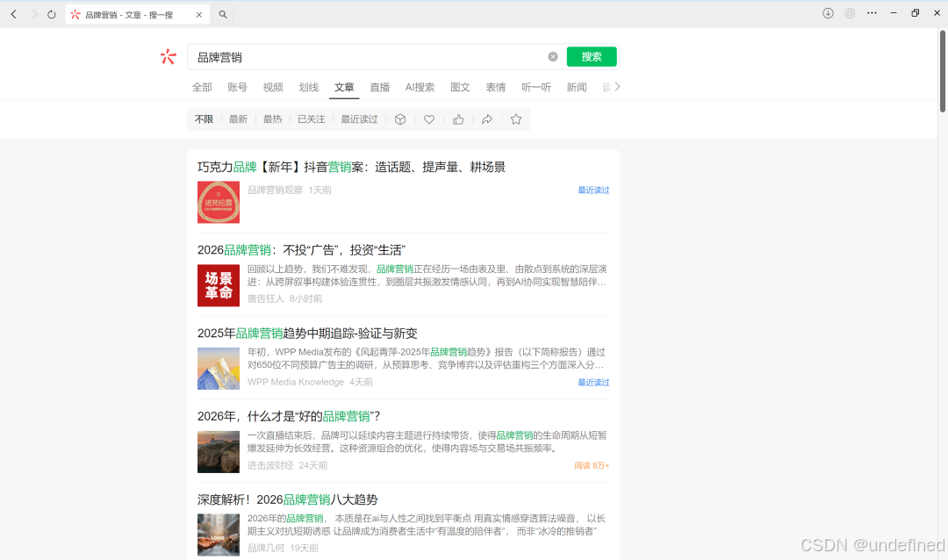Select the 文章 tab
The width and height of the screenshot is (948, 560).
click(x=344, y=87)
